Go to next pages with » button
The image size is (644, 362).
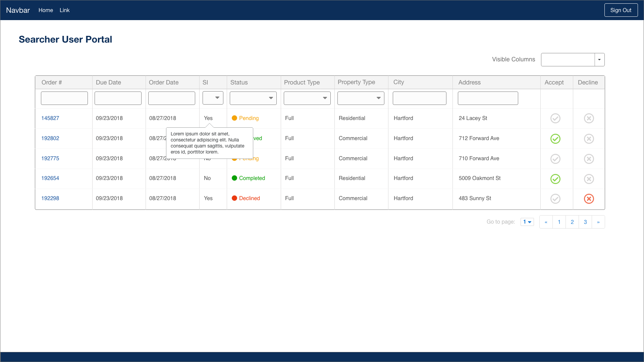[598, 222]
